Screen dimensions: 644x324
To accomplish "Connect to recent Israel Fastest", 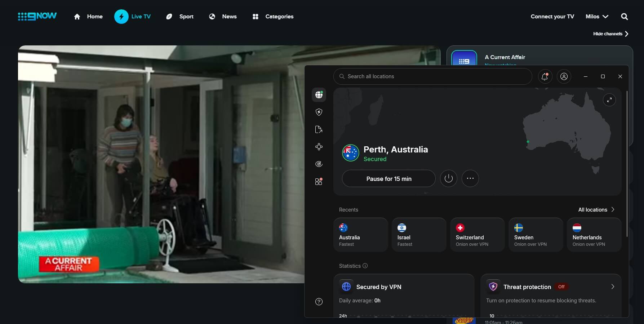I will 419,235.
